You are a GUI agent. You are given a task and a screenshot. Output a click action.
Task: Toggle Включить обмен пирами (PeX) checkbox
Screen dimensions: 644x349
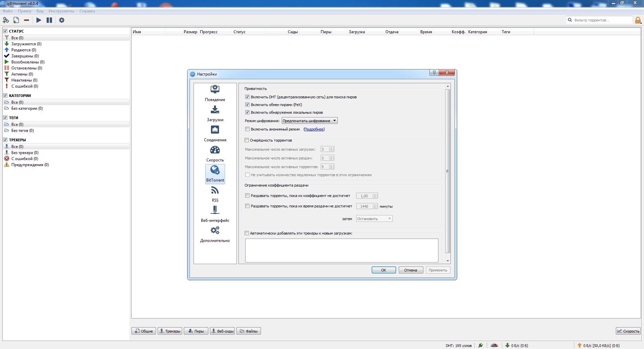[247, 105]
